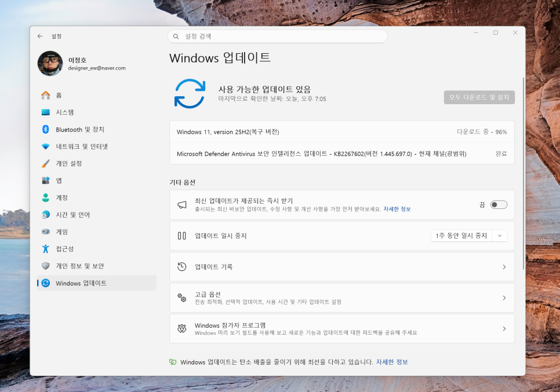
Task: Click the 고급 옵션 title text
Action: (x=208, y=294)
